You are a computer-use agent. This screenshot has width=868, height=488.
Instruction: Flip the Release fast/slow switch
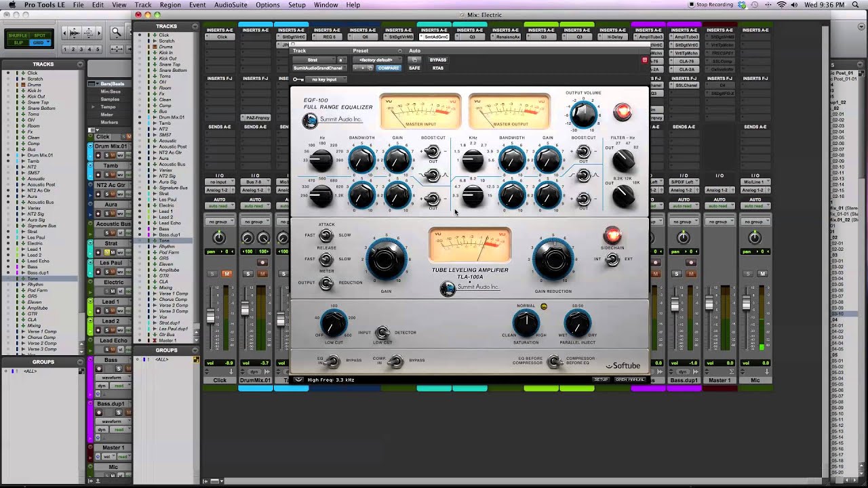pos(326,259)
